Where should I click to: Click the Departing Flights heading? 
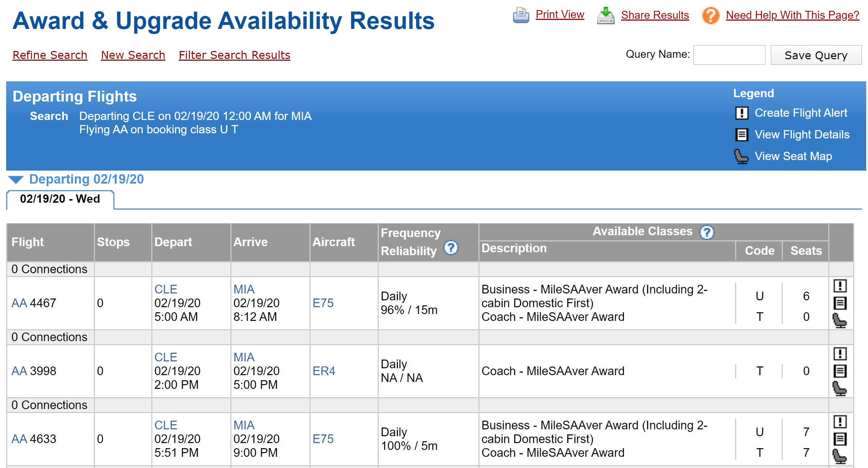pyautogui.click(x=75, y=96)
